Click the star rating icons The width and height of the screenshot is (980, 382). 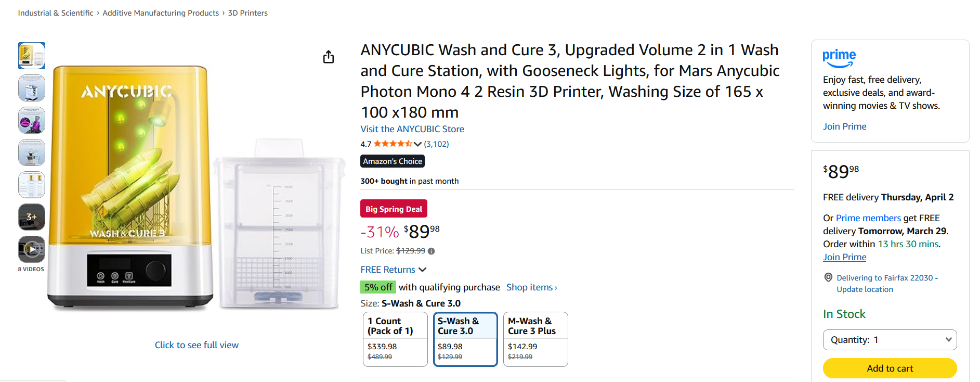pos(393,144)
